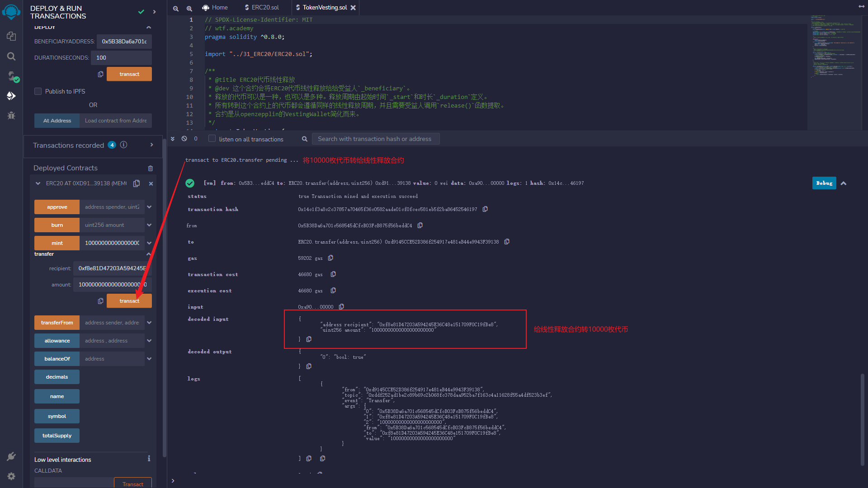The height and width of the screenshot is (488, 868).
Task: Zoom in editor font with plus magnifier
Action: click(189, 8)
